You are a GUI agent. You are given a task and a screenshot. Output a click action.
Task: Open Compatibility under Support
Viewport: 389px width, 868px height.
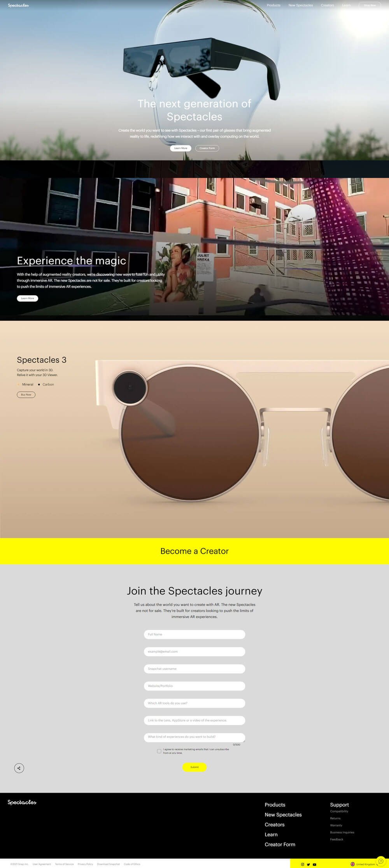tap(339, 811)
